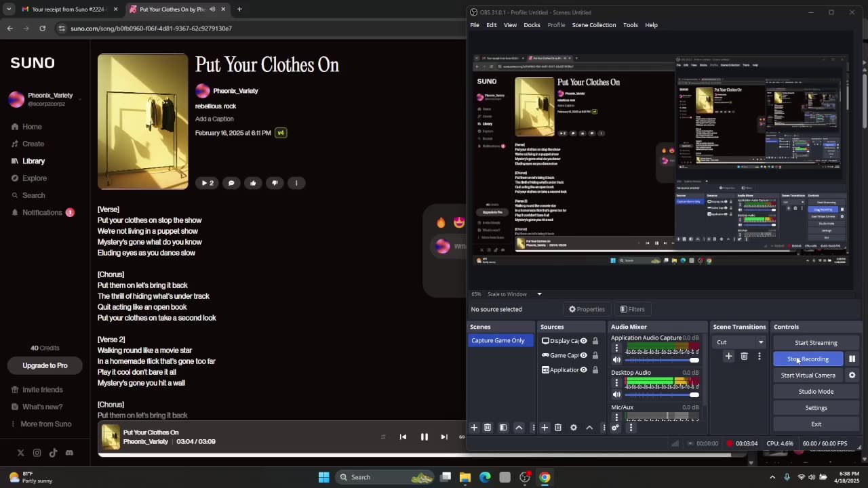
Task: Add a new source with plus icon
Action: (545, 428)
